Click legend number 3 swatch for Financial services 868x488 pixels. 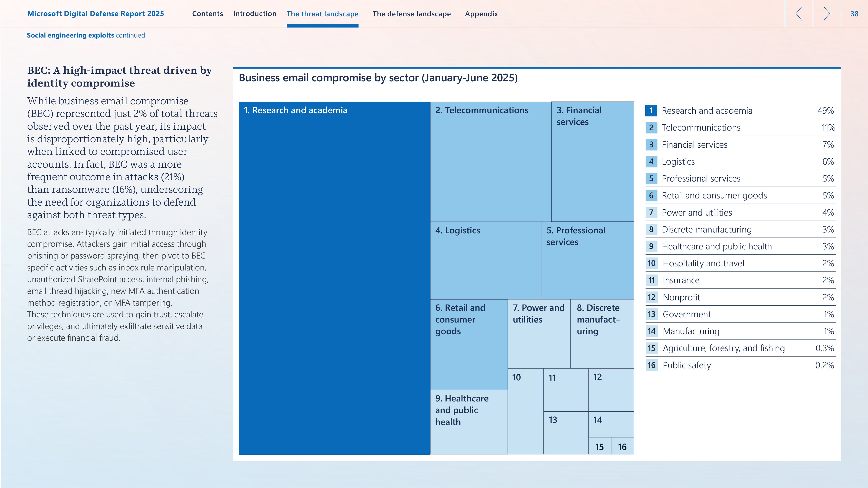(x=651, y=144)
